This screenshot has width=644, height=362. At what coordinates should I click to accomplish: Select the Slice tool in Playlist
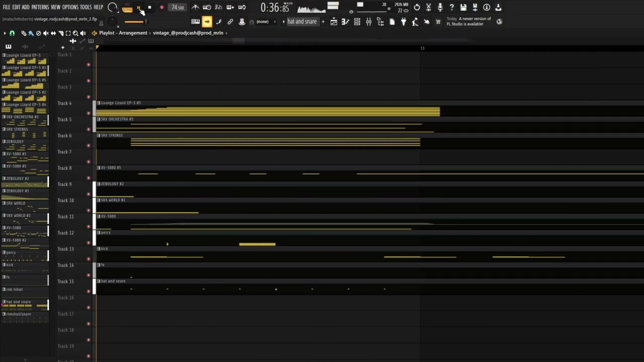coord(61,33)
